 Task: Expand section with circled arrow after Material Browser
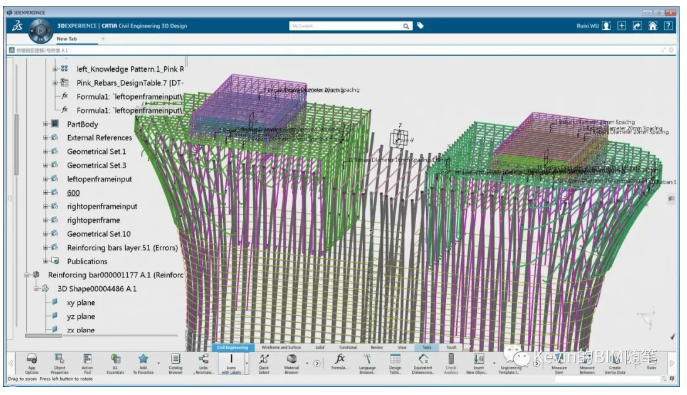[317, 363]
